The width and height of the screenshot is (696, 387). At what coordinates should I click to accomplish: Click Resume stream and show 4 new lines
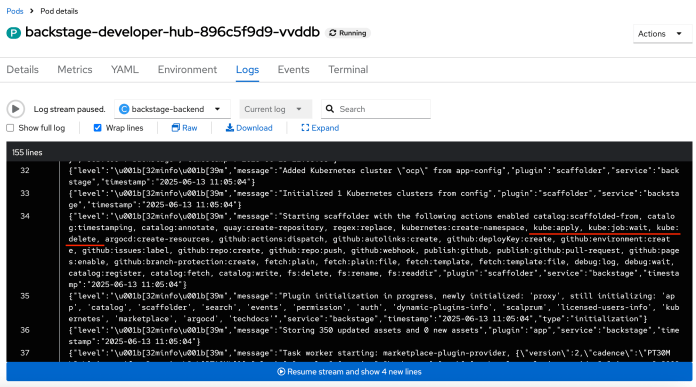(x=349, y=372)
